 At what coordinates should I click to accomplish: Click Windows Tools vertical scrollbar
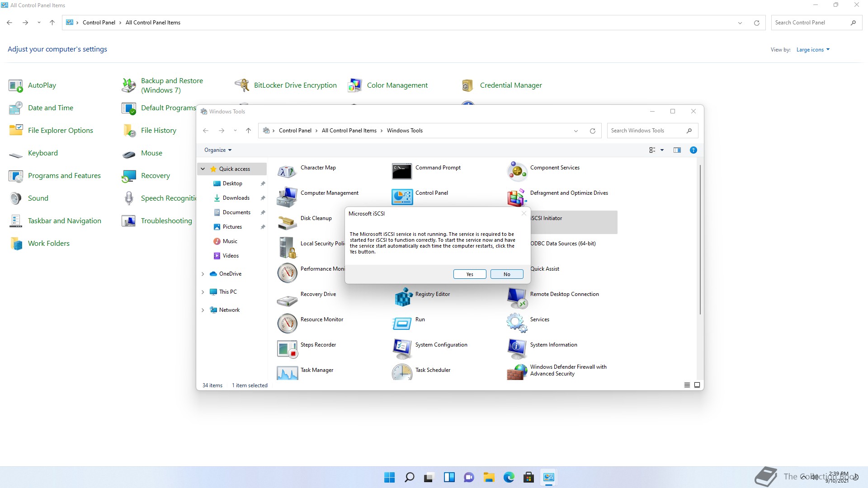[x=700, y=239]
